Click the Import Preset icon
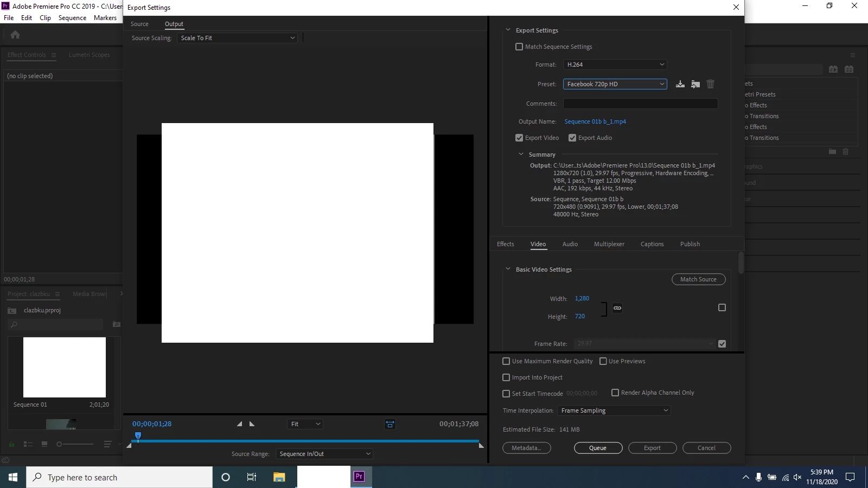Image resolution: width=868 pixels, height=488 pixels. click(x=695, y=84)
